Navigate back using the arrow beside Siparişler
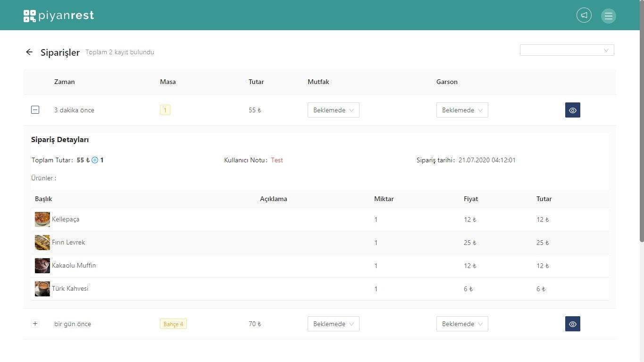 [x=29, y=52]
